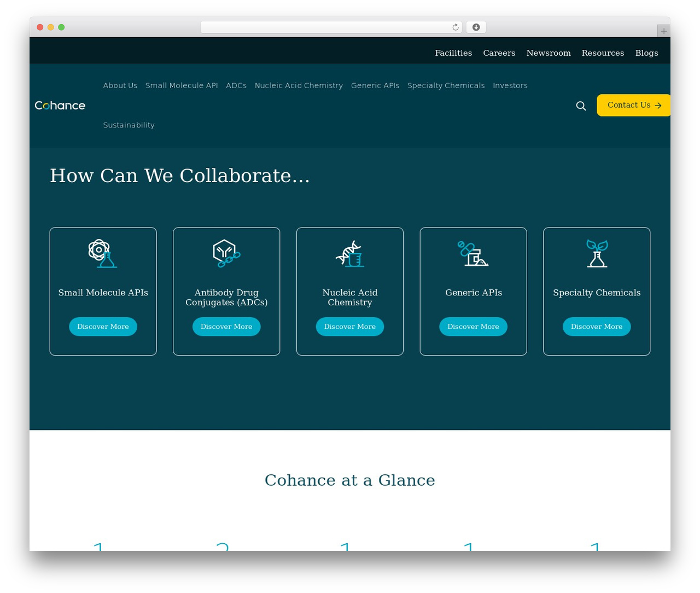Open a new tab with the plus button

click(x=663, y=31)
